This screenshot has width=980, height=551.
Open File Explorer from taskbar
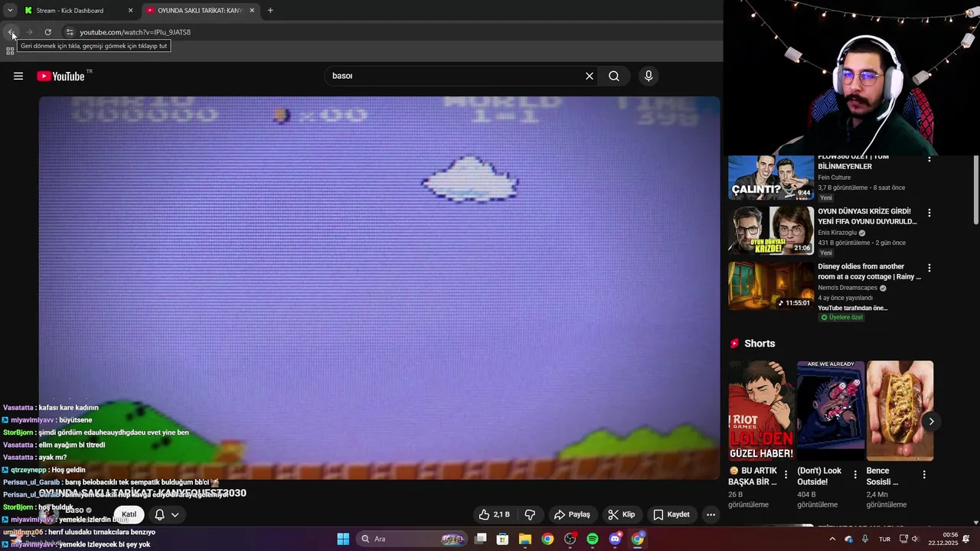[525, 539]
